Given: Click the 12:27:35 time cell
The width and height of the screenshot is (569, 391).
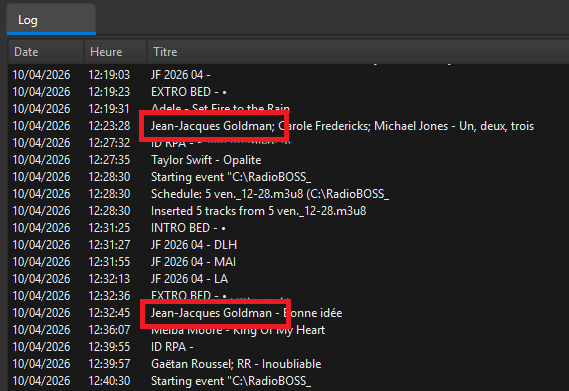Looking at the screenshot, I should [x=109, y=160].
